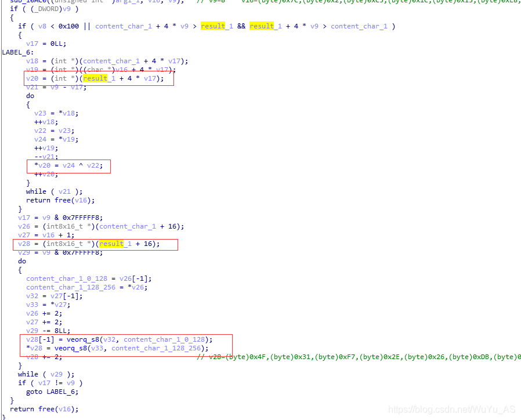Select line 'v26 = (int8x16_t *)(content_char_1 + 16);'
Screen dimensions: 521x420
[101, 226]
